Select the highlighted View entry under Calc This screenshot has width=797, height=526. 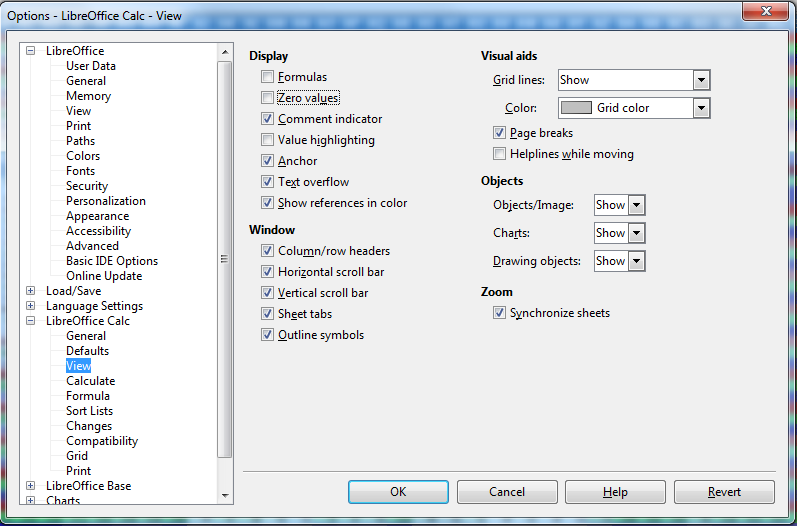(78, 366)
